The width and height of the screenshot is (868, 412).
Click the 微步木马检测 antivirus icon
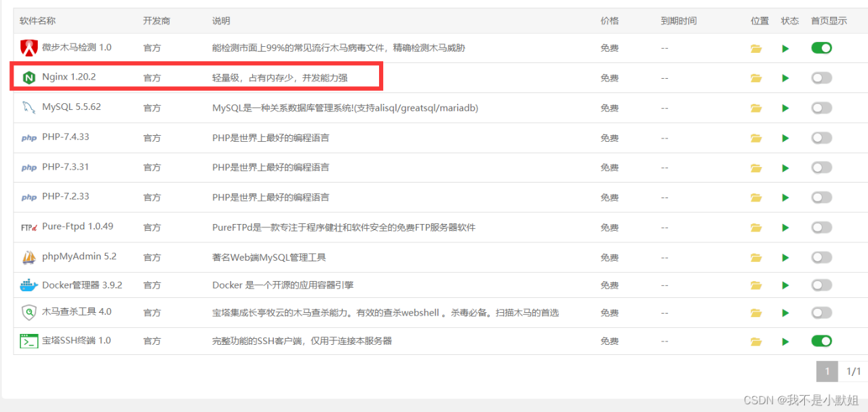point(28,48)
